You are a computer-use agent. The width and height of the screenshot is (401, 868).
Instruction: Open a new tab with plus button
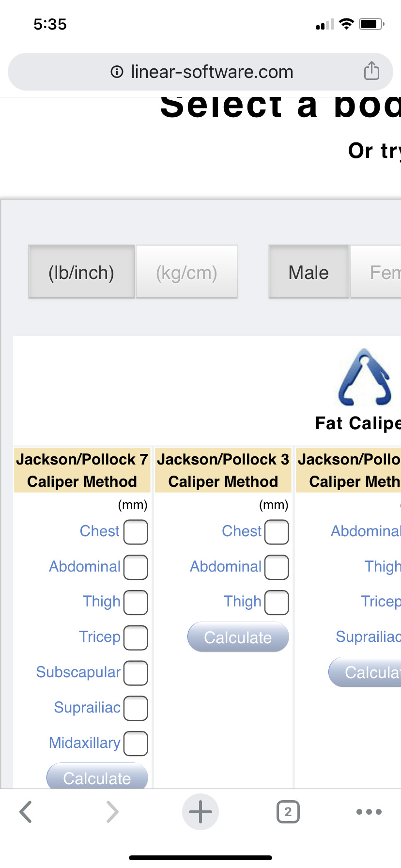pos(200,812)
